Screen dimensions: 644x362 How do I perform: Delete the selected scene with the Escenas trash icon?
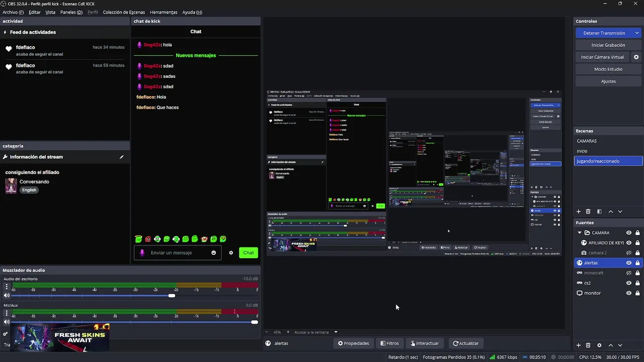tap(588, 212)
